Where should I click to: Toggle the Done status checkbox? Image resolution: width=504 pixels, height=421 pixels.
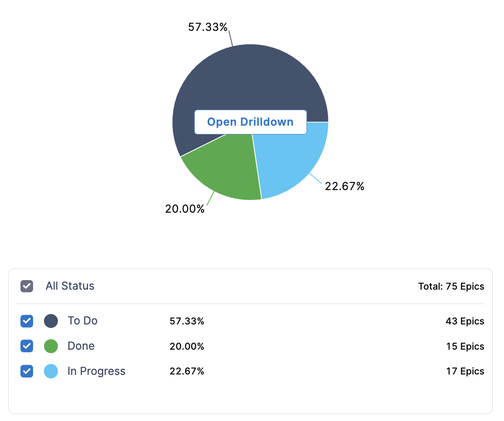(27, 346)
